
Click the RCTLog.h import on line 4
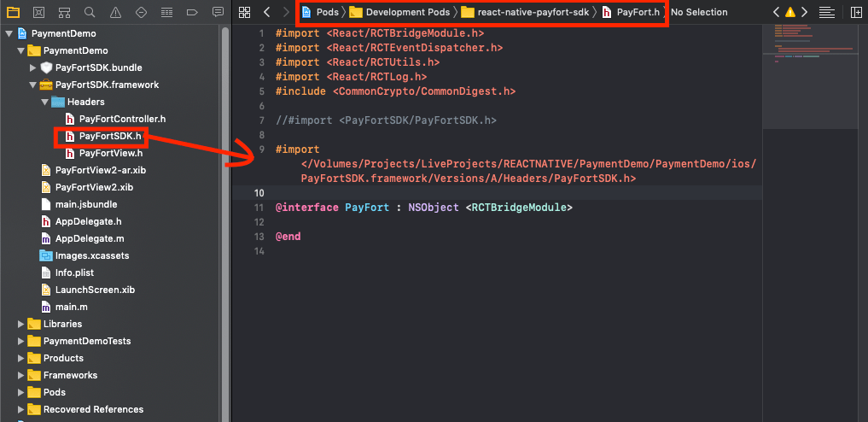click(x=351, y=77)
